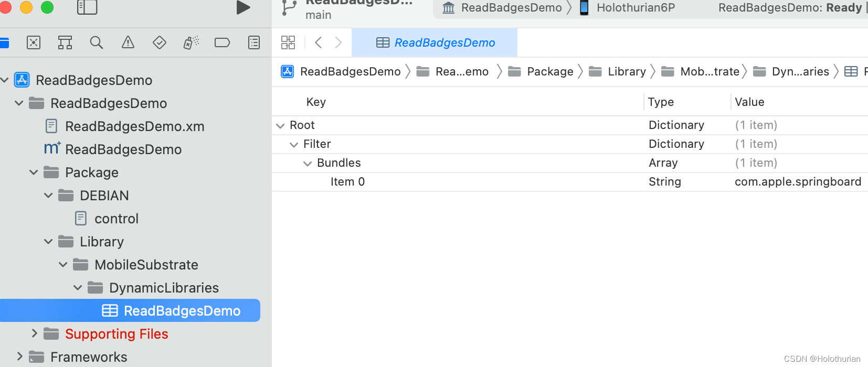This screenshot has height=367, width=868.
Task: Collapse the MobileSubstrate folder
Action: (x=63, y=265)
